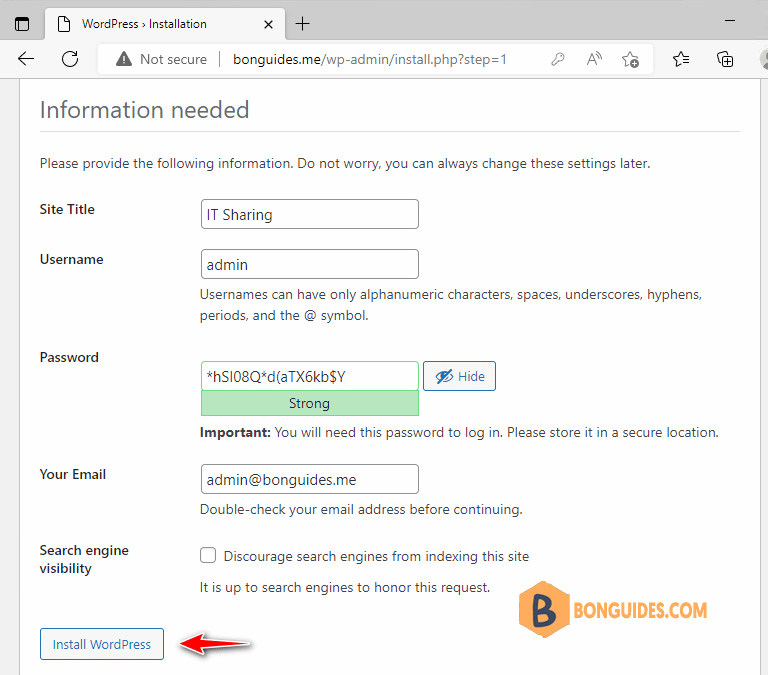Open the tab actions menu icon
Viewport: 768px width, 675px height.
pos(22,23)
